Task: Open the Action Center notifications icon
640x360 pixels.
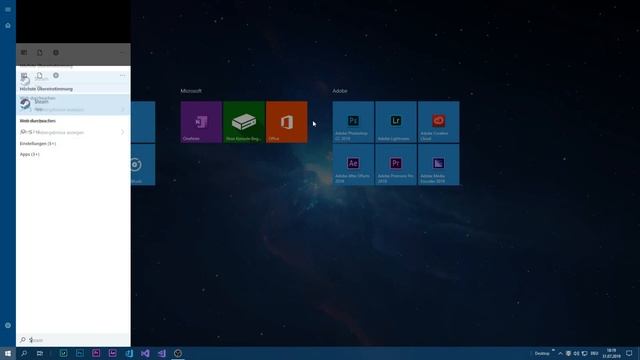Action: [629, 353]
